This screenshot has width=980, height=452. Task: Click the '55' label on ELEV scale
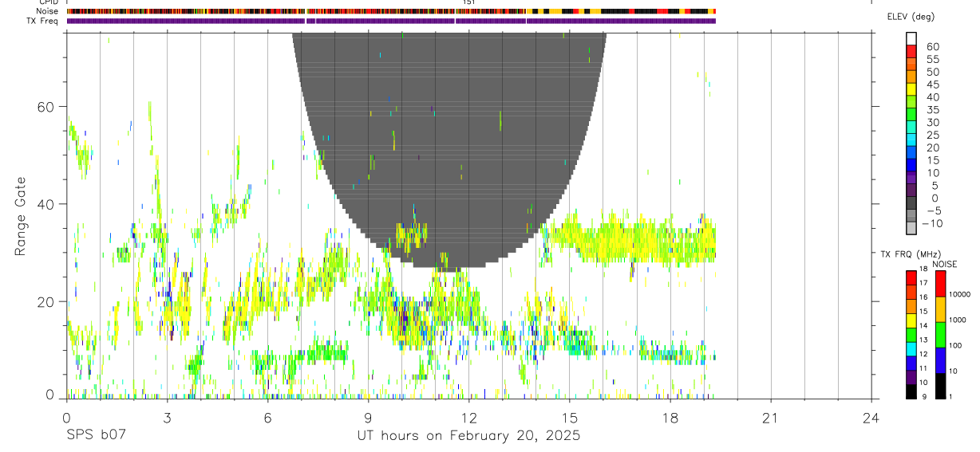pyautogui.click(x=933, y=60)
